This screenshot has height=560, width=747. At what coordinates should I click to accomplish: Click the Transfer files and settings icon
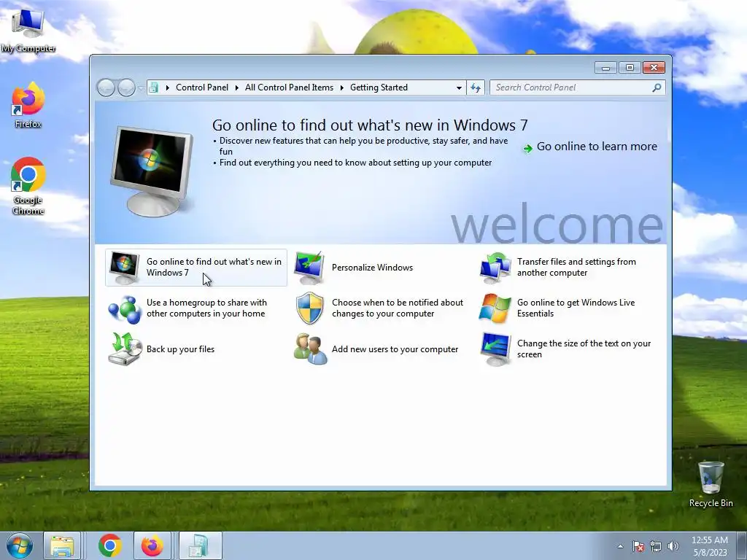click(x=495, y=268)
